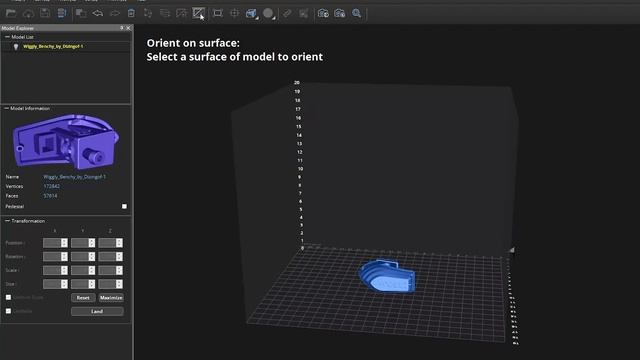Activate the Orient on surface tool icon

pos(198,13)
